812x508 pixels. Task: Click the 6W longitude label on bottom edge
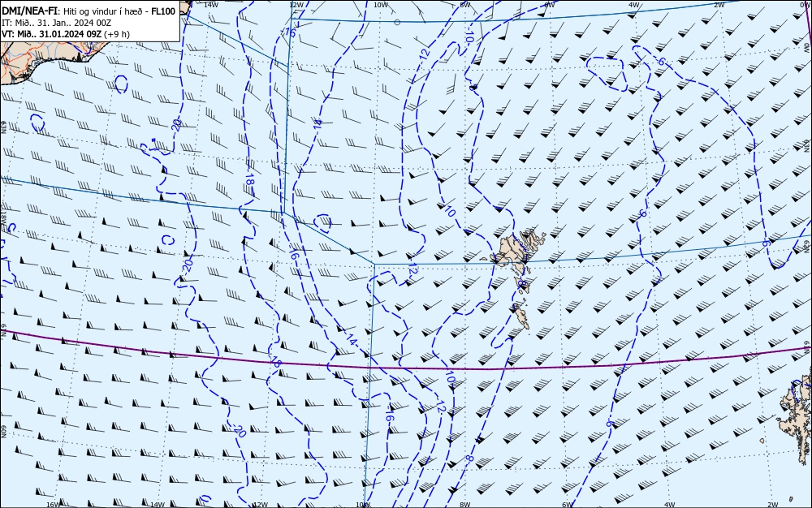(x=568, y=505)
